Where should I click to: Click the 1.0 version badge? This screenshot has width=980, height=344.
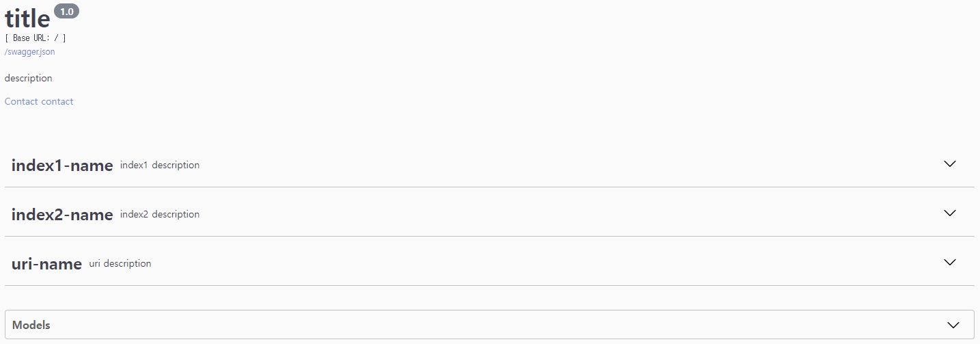click(x=66, y=12)
